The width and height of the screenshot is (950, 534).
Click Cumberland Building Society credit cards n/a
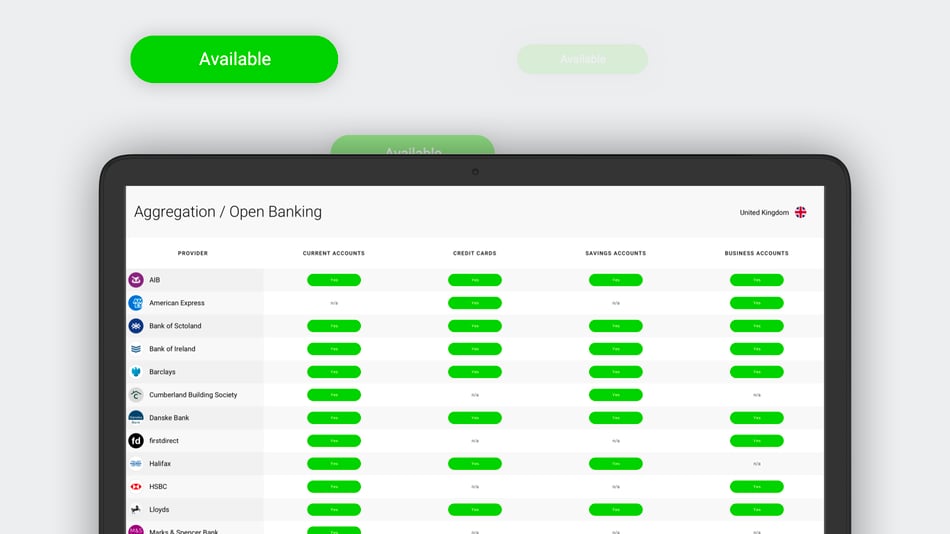click(475, 395)
